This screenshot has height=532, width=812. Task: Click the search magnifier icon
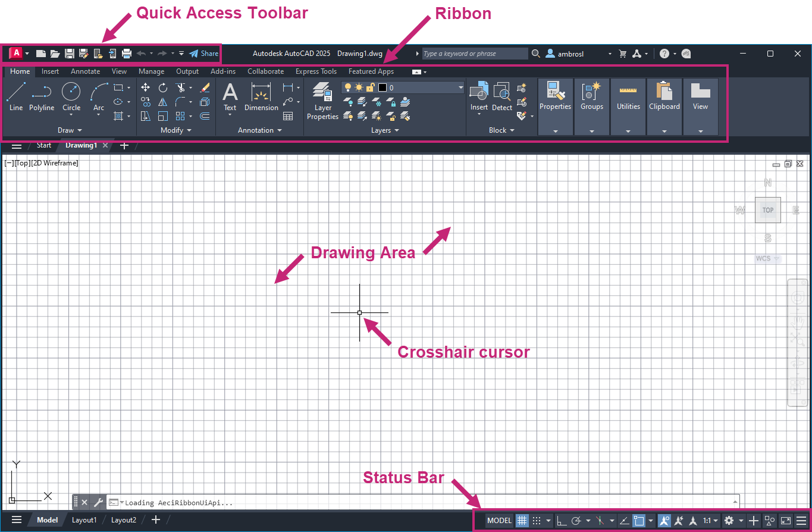[536, 54]
